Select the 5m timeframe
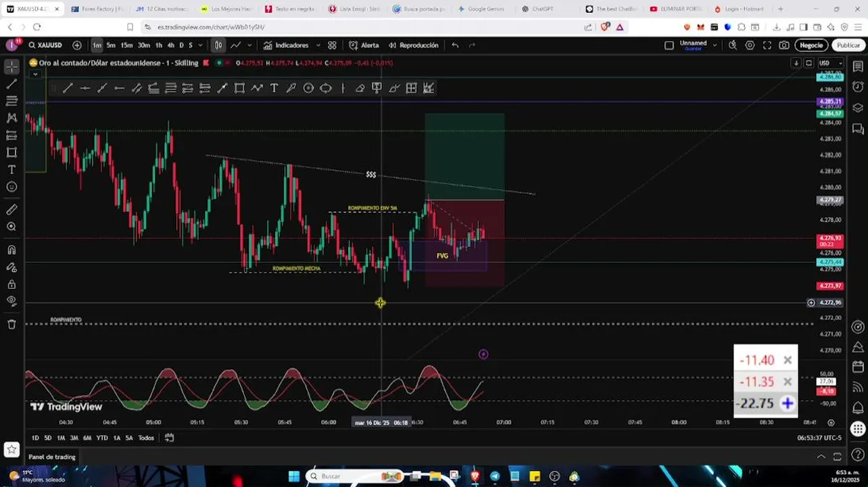Image resolution: width=868 pixels, height=487 pixels. [x=111, y=45]
